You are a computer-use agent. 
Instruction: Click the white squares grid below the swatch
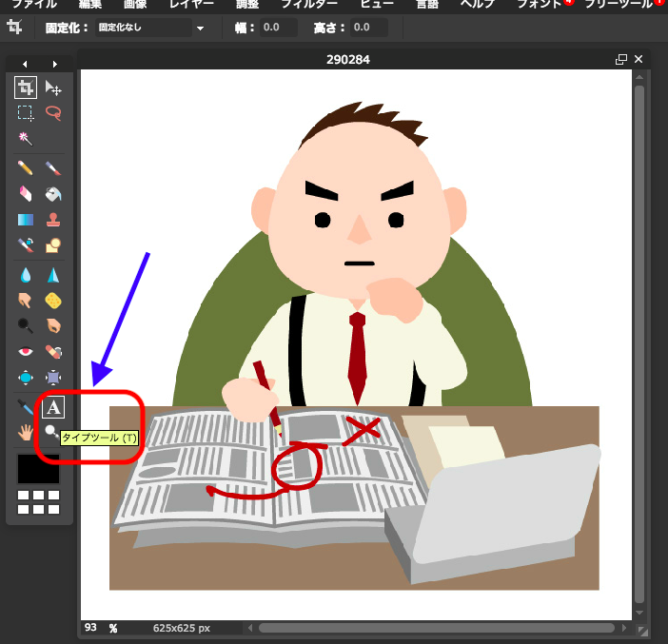38,502
